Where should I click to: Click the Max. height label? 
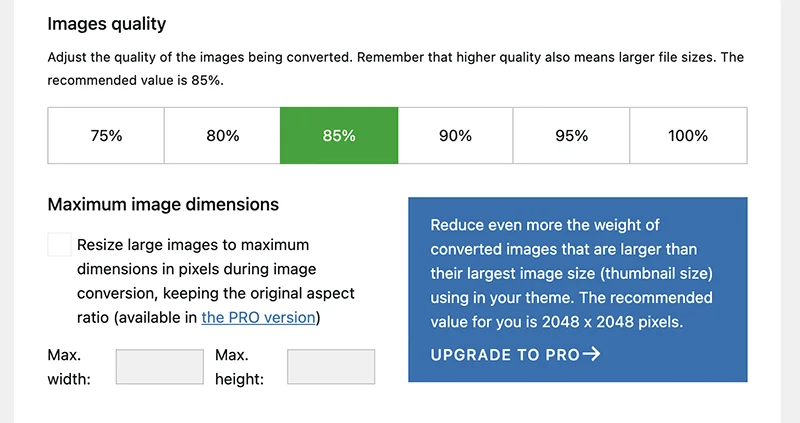point(238,367)
